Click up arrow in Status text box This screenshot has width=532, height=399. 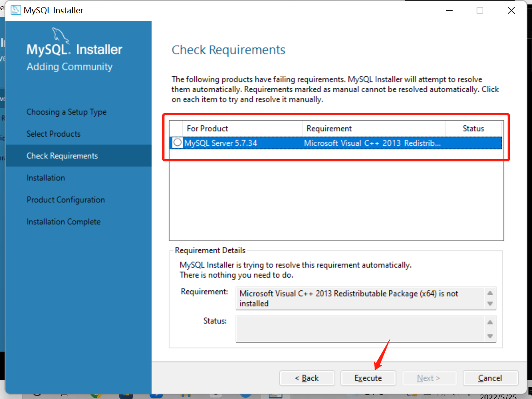(490, 322)
